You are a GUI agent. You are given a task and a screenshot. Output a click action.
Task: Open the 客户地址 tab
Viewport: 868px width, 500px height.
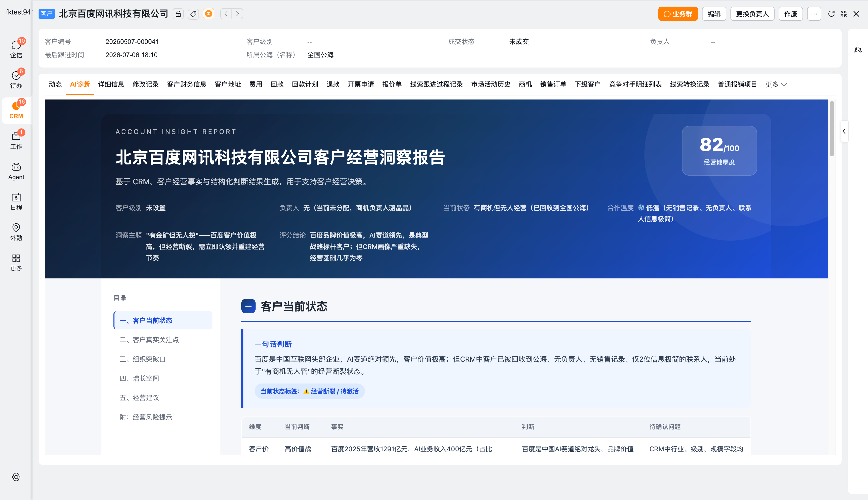[228, 85]
